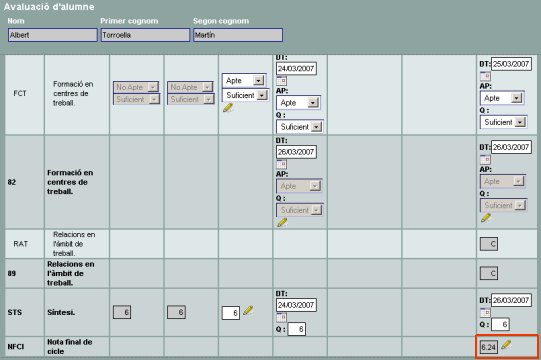Open the calendar icon under the Síntesi date 26/03/2007
This screenshot has height=360, width=541.
[x=485, y=312]
